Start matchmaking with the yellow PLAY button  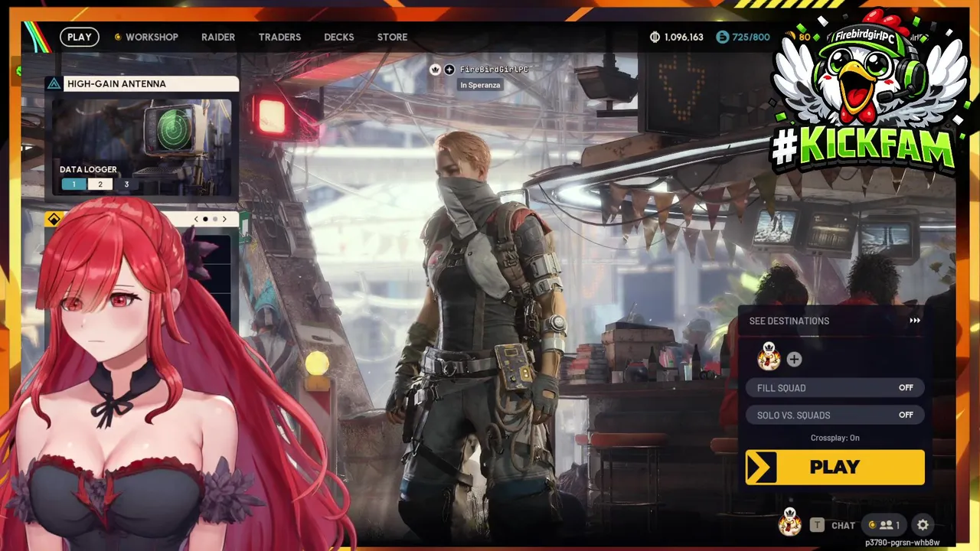pyautogui.click(x=835, y=467)
